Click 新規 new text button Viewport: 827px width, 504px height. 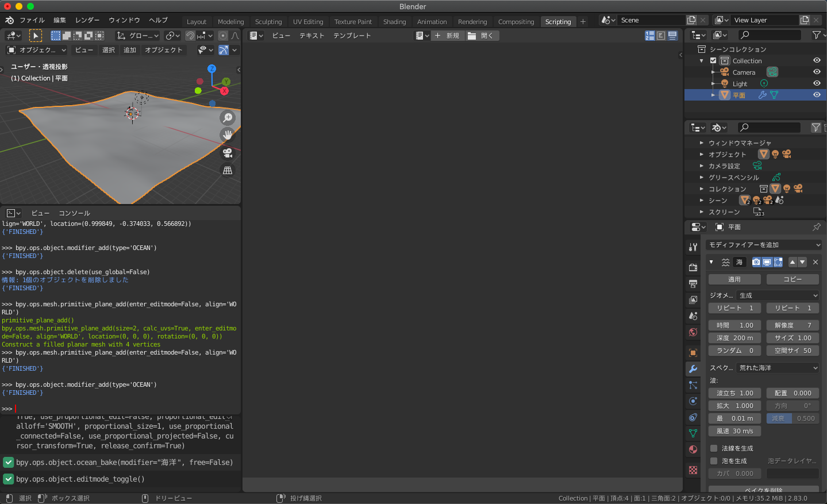(448, 36)
